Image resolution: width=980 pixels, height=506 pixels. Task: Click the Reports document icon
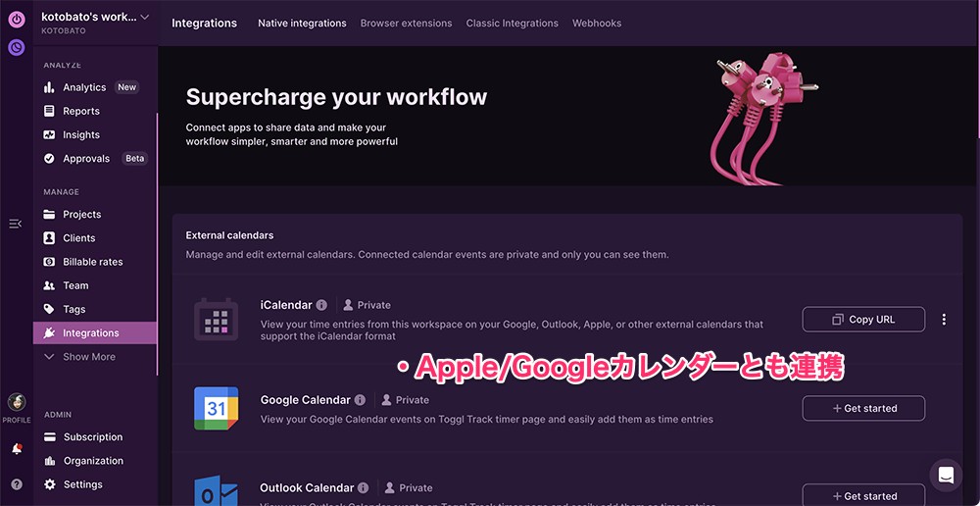click(x=49, y=112)
